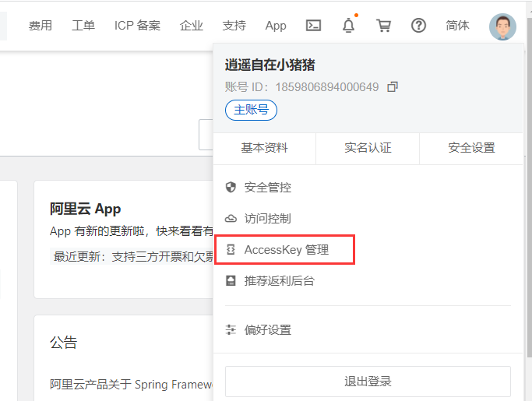Open the 费用 menu

[x=41, y=26]
